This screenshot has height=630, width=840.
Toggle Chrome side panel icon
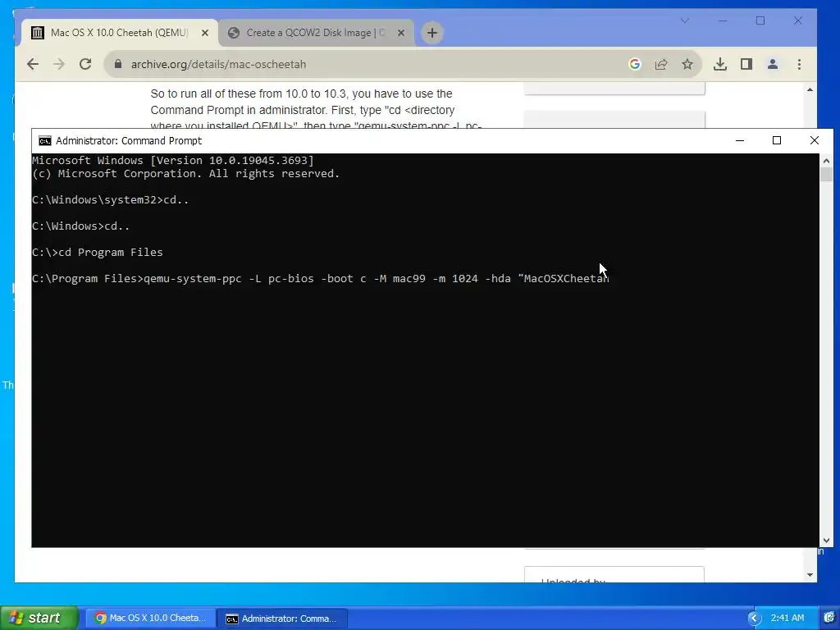pos(746,64)
